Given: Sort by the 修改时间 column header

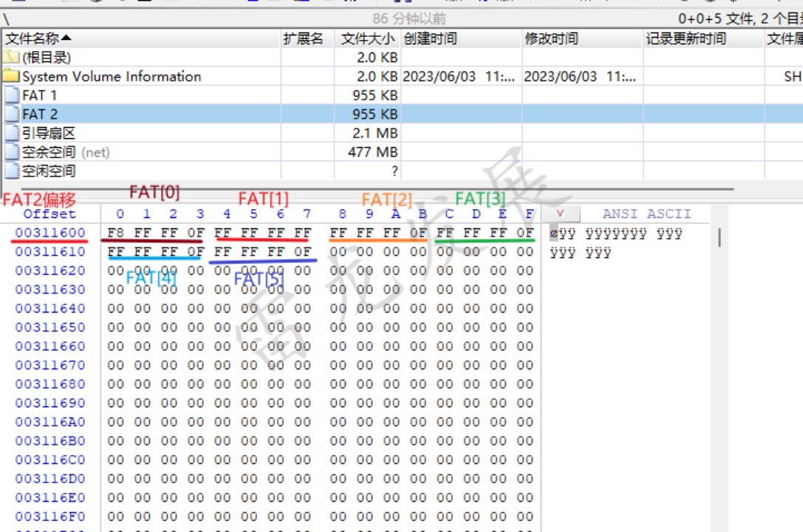Looking at the screenshot, I should 550,38.
